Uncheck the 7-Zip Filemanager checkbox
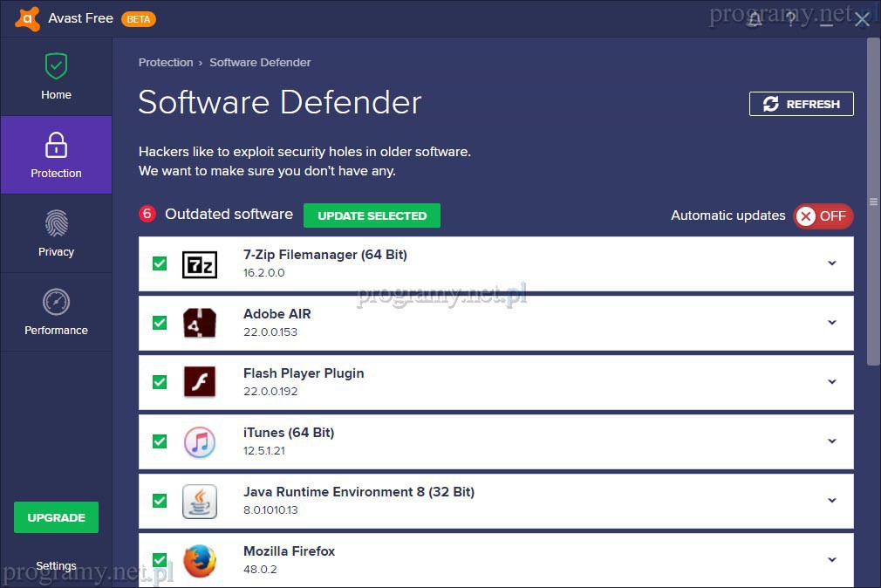The image size is (881, 588). coord(160,263)
